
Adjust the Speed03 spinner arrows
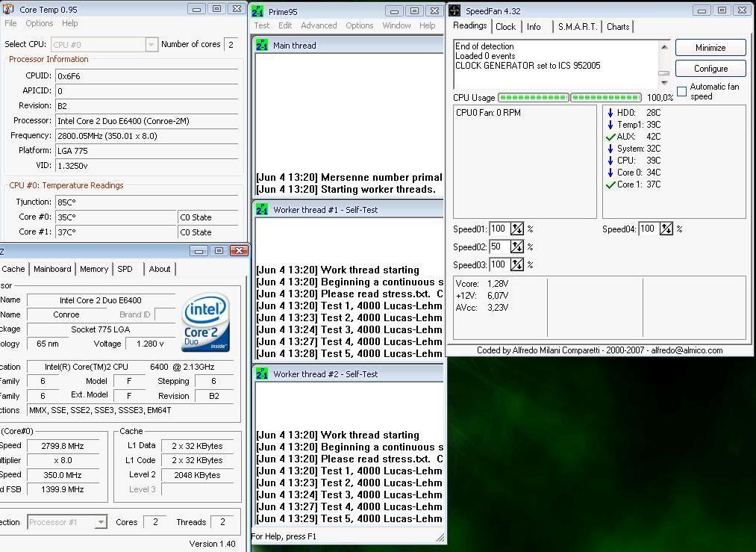click(517, 264)
